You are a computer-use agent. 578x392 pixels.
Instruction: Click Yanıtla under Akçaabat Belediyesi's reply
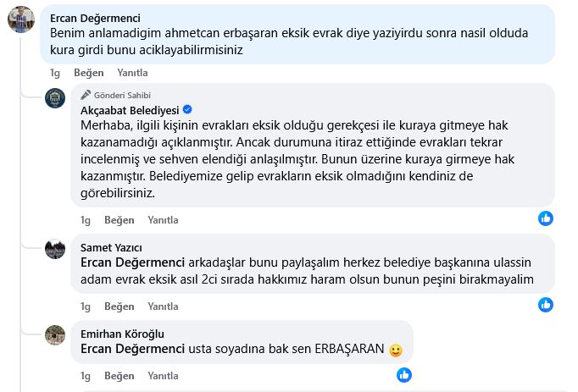pos(163,220)
